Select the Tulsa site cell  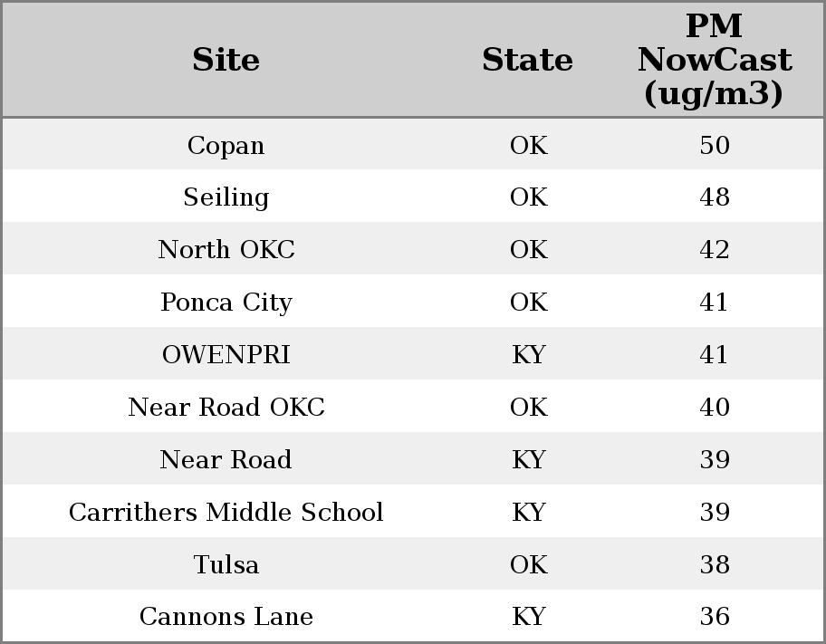(226, 565)
